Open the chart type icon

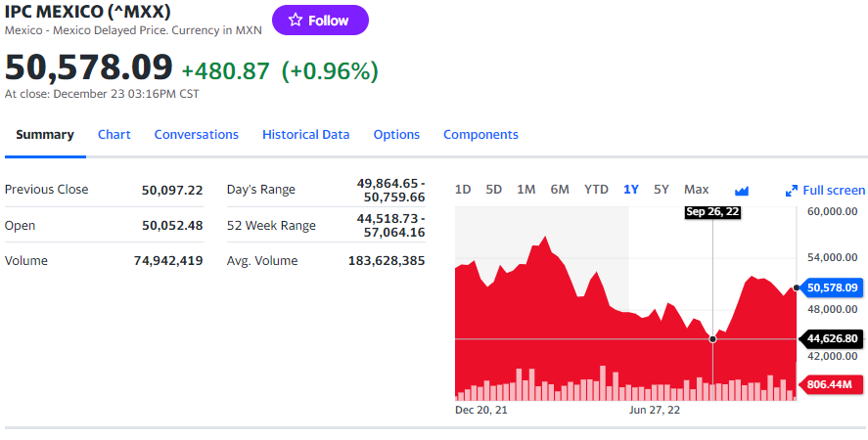[741, 190]
